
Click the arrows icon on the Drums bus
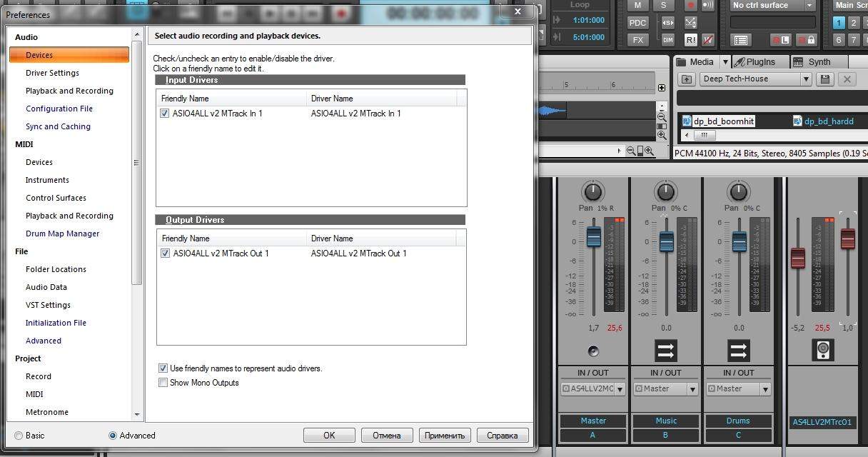click(x=739, y=351)
